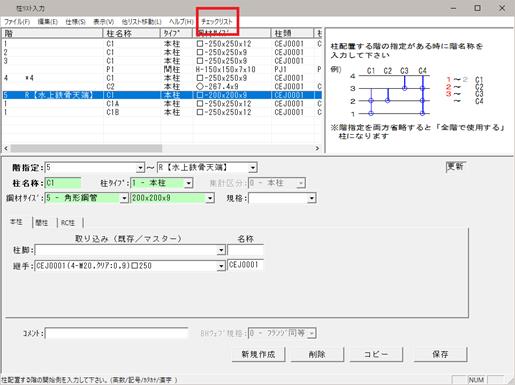This screenshot has height=385, width=515.
Task: Click the コピー button
Action: [376, 354]
